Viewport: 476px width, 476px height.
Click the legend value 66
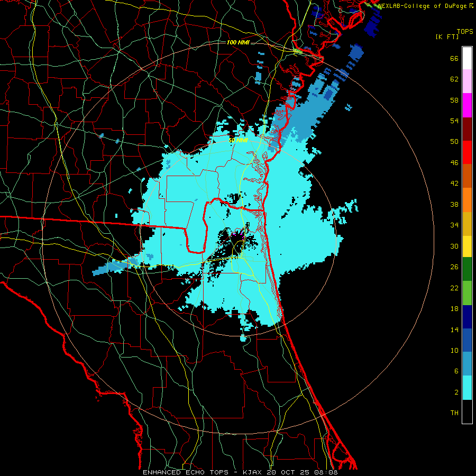pyautogui.click(x=454, y=58)
